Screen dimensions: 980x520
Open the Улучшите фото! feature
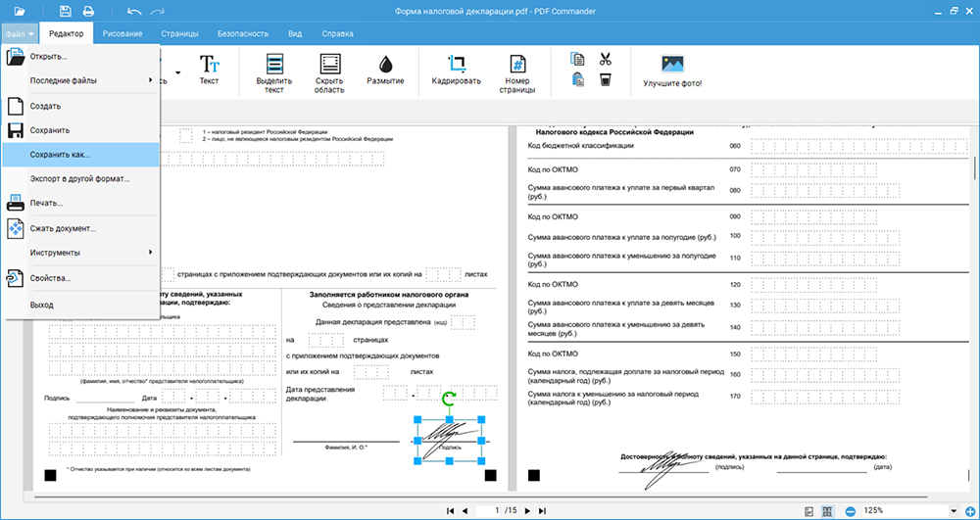(671, 71)
